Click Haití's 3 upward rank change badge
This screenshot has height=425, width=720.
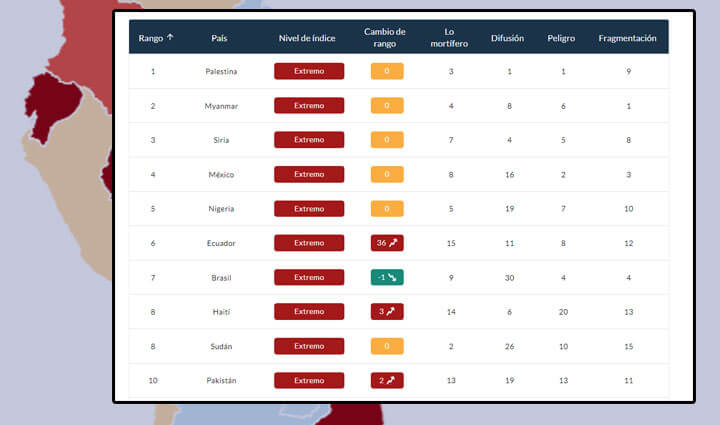point(386,312)
